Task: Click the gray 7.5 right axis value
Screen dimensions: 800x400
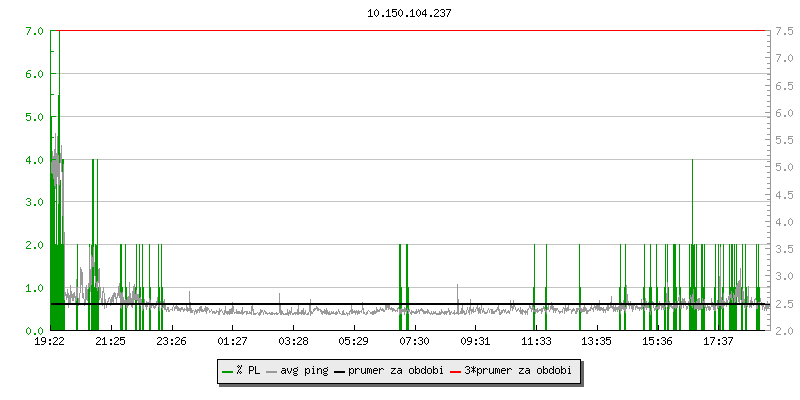Action: pyautogui.click(x=784, y=31)
